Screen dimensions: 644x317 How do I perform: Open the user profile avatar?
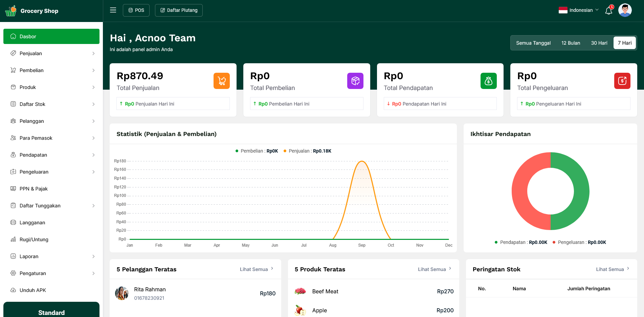pos(625,10)
